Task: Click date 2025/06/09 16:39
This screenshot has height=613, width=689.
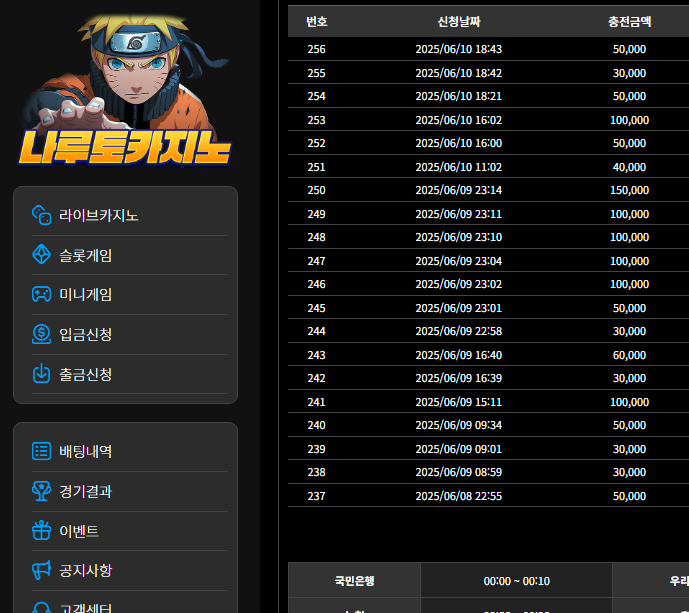Action: pyautogui.click(x=459, y=378)
